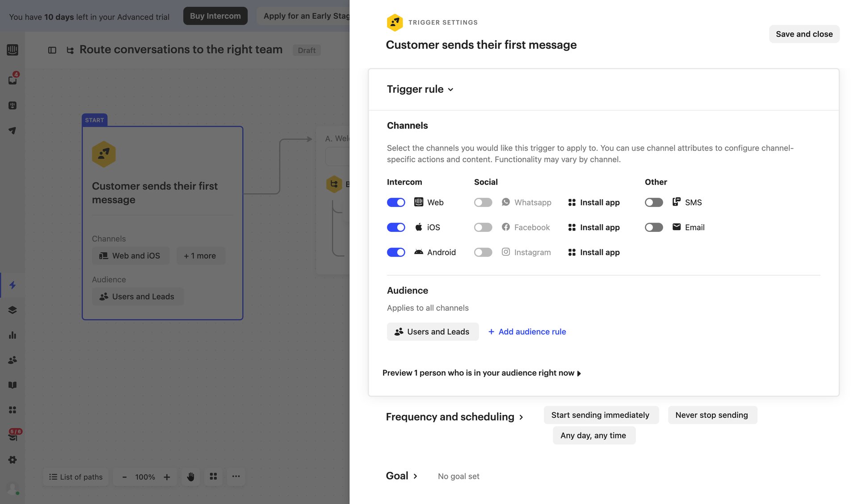Open the Intercom Inbox from sidebar
The height and width of the screenshot is (504, 858).
(13, 80)
